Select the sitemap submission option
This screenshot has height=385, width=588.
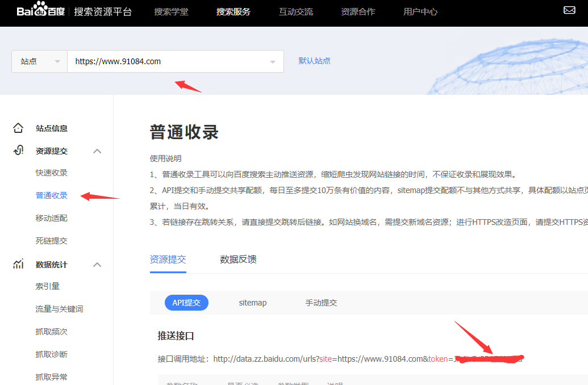[253, 303]
